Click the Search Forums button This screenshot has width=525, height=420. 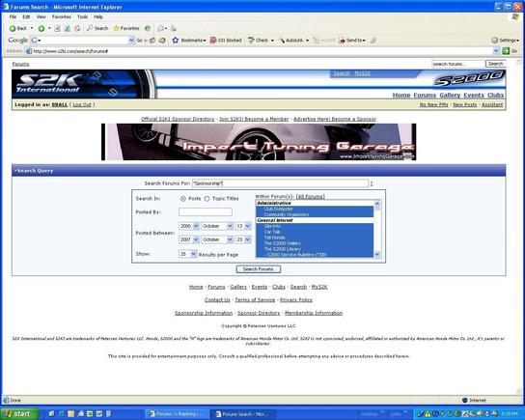pyautogui.click(x=258, y=269)
